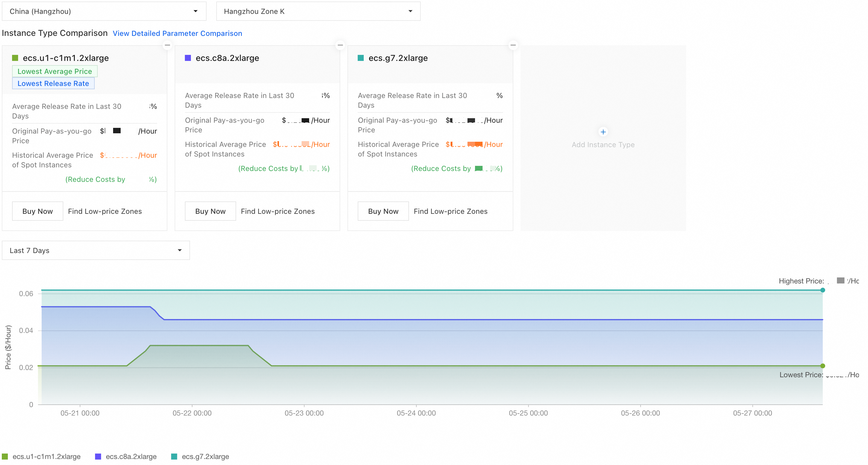
Task: Open the China (Hangzhou) region dropdown
Action: click(104, 11)
